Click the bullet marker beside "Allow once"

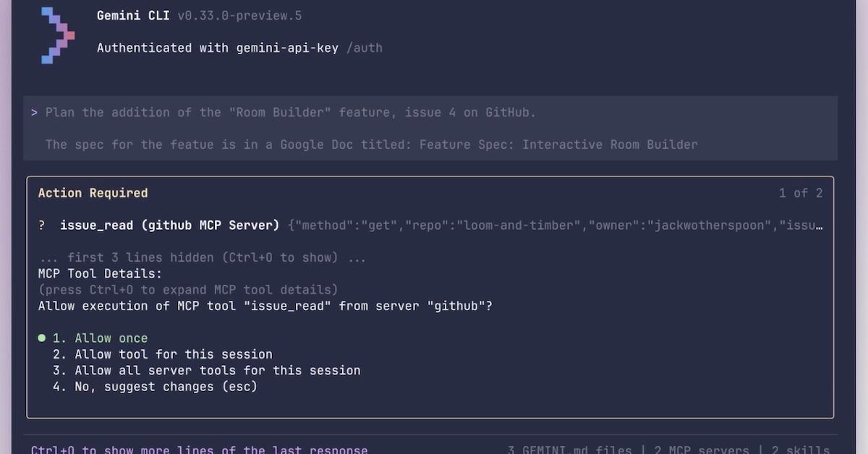coord(42,338)
